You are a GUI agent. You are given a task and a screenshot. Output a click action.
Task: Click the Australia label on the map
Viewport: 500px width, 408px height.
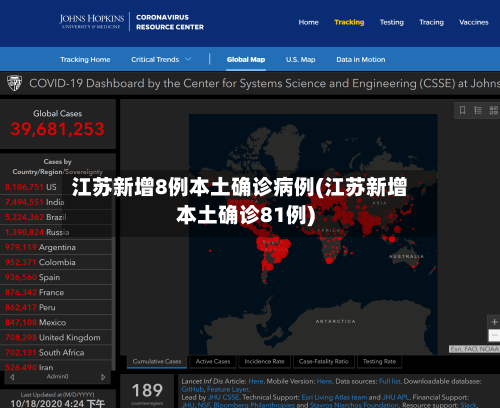(406, 257)
